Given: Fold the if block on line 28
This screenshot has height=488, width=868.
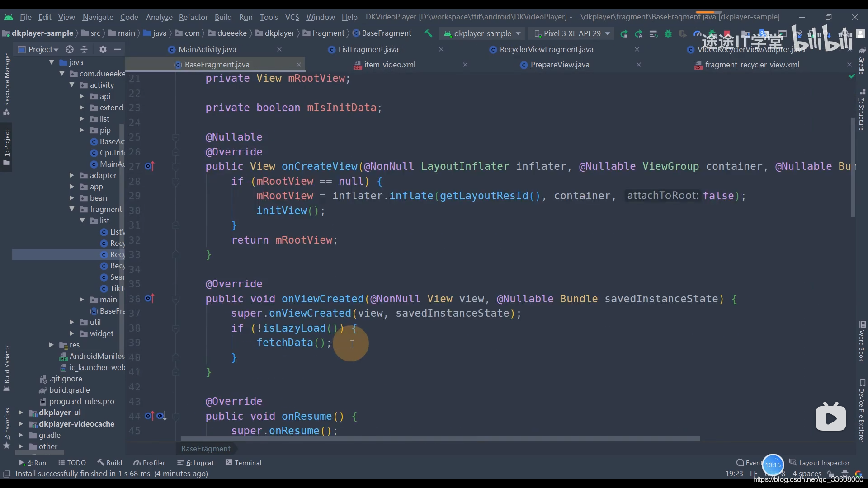Looking at the screenshot, I should [176, 181].
